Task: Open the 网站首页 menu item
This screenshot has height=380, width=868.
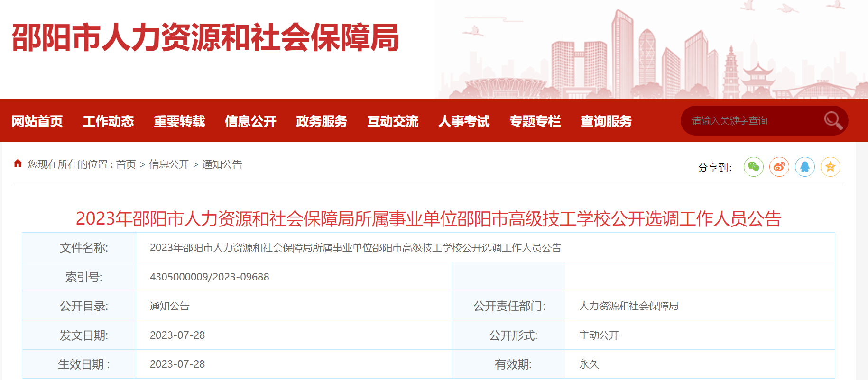Action: click(x=37, y=121)
